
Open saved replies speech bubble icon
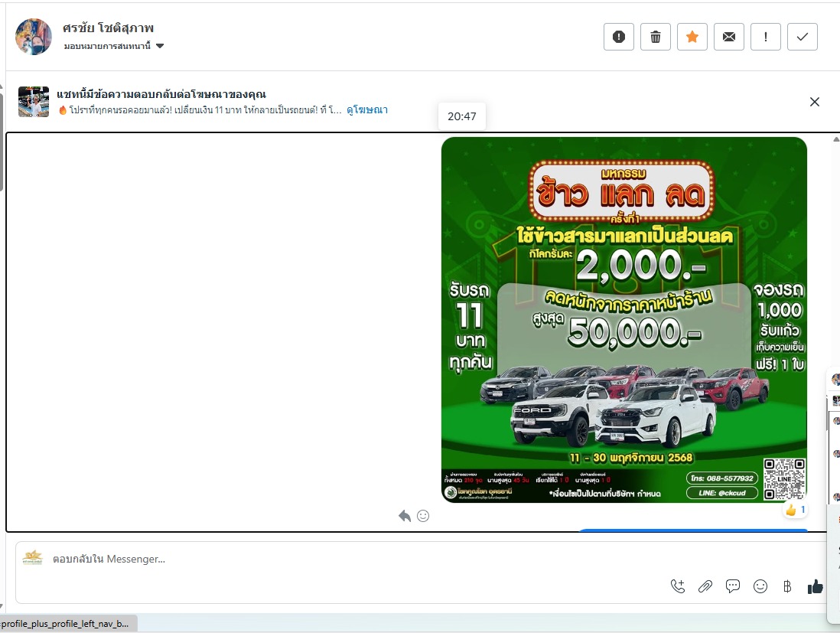[x=733, y=586]
